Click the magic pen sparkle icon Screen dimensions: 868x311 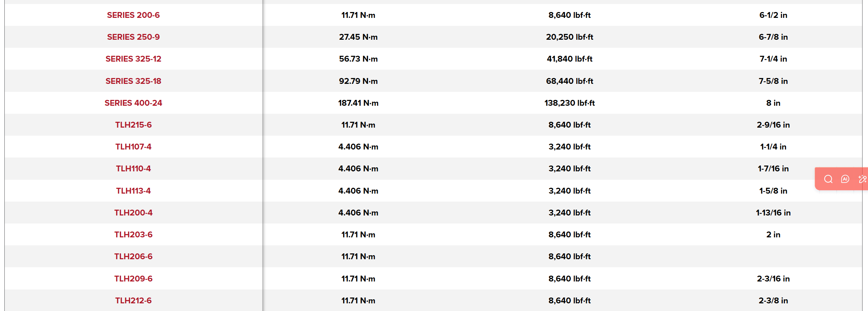point(862,179)
